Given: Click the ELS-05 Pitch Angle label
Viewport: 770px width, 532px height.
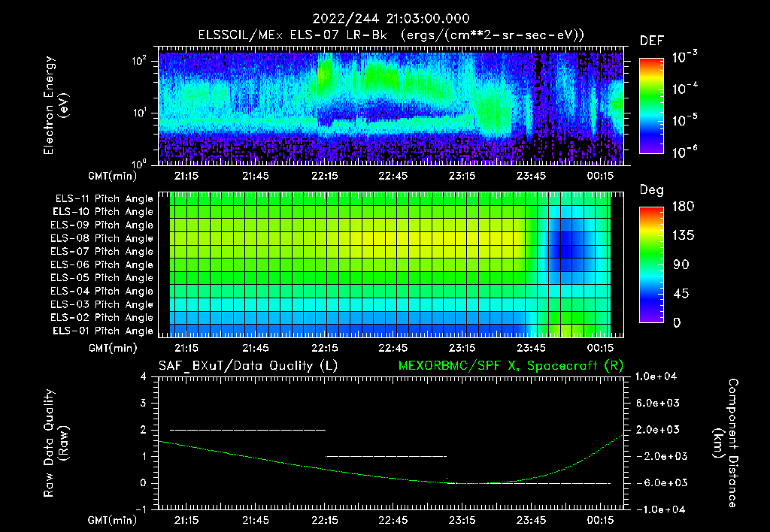Looking at the screenshot, I should [x=102, y=278].
